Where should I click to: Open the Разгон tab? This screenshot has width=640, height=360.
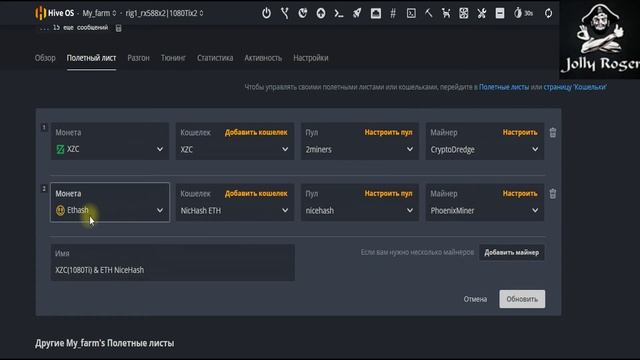point(138,58)
